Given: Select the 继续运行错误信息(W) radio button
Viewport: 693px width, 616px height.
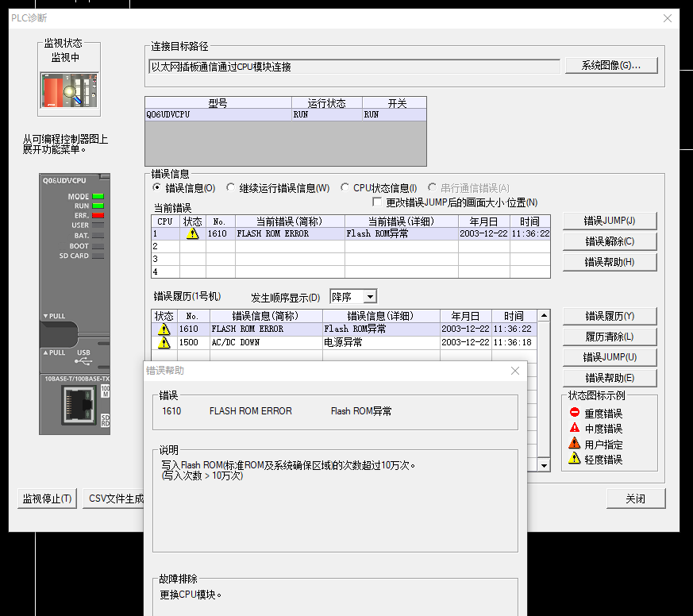Looking at the screenshot, I should pos(231,188).
